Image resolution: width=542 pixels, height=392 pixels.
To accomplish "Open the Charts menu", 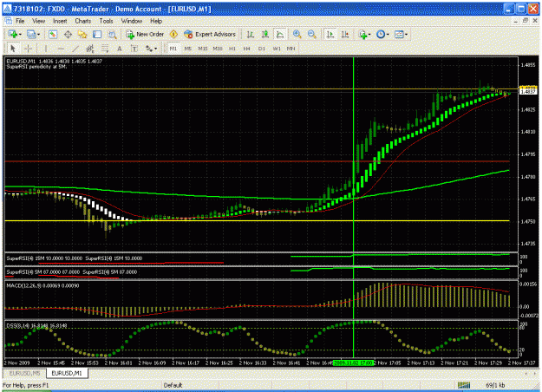I will pyautogui.click(x=83, y=21).
